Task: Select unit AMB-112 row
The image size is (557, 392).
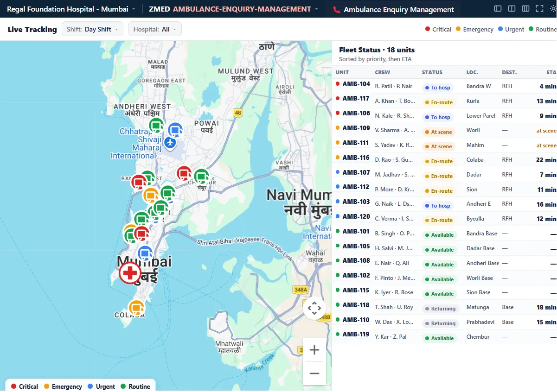Action: click(x=444, y=190)
